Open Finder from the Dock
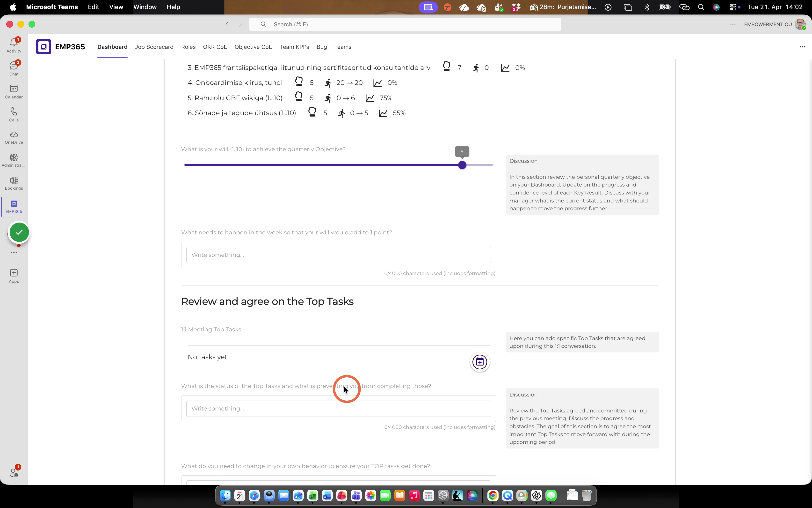Viewport: 812px width, 508px height. click(225, 495)
